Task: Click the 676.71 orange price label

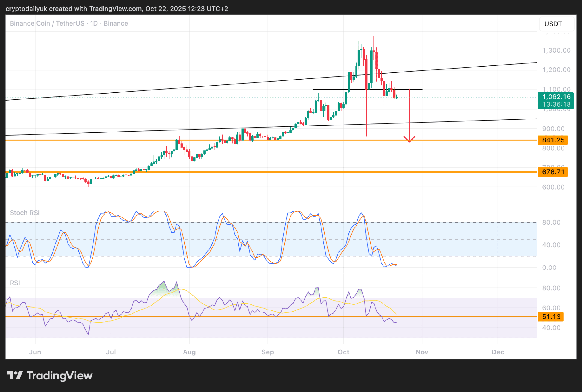Action: coord(553,172)
